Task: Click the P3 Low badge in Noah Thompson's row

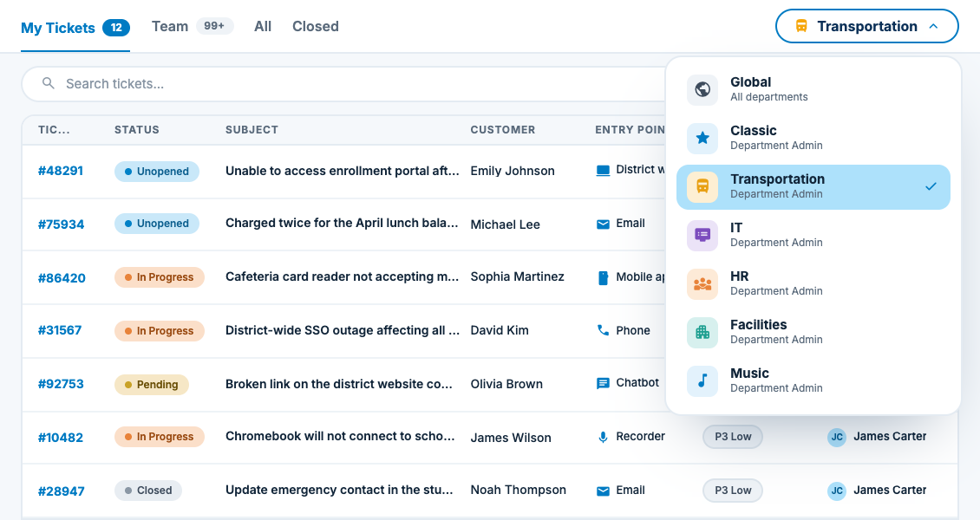Action: click(733, 490)
